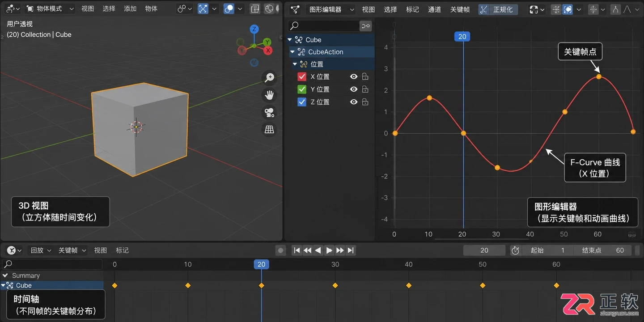The image size is (644, 322).
Task: Open 选择 menu in 3D viewport header
Action: click(109, 8)
